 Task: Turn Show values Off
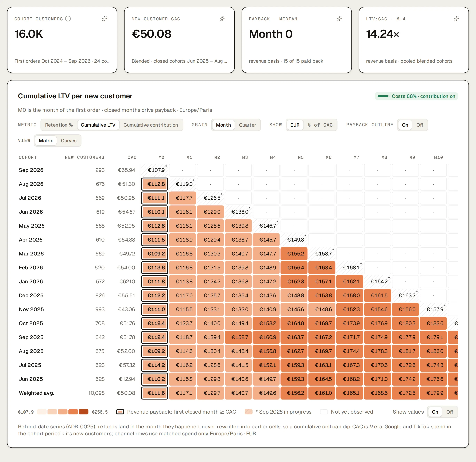(x=450, y=412)
